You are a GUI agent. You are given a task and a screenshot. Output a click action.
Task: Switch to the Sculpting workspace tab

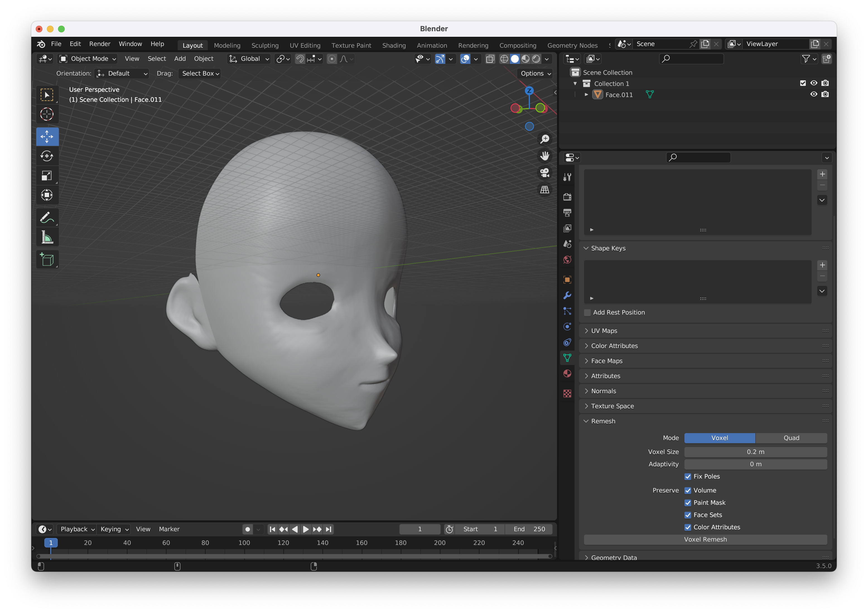point(265,45)
